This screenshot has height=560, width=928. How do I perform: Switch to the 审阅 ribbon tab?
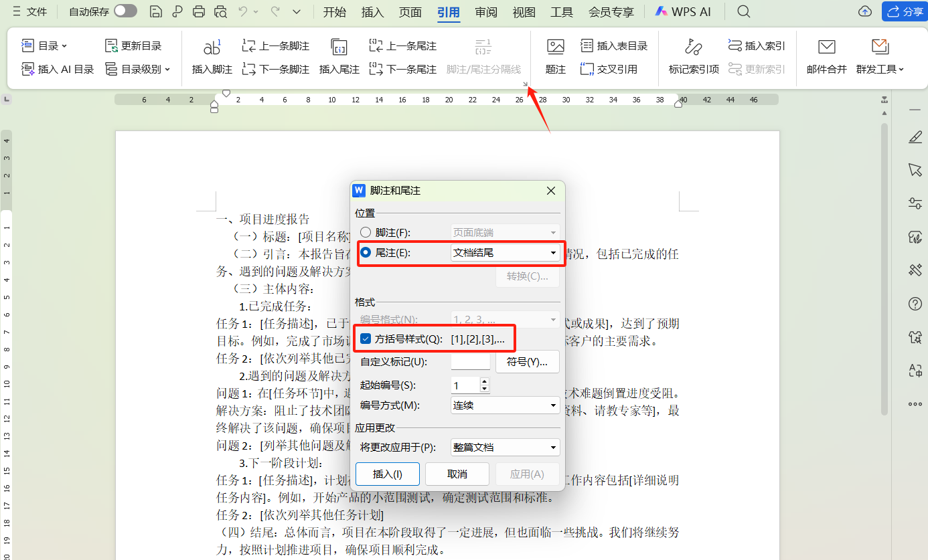(x=485, y=11)
